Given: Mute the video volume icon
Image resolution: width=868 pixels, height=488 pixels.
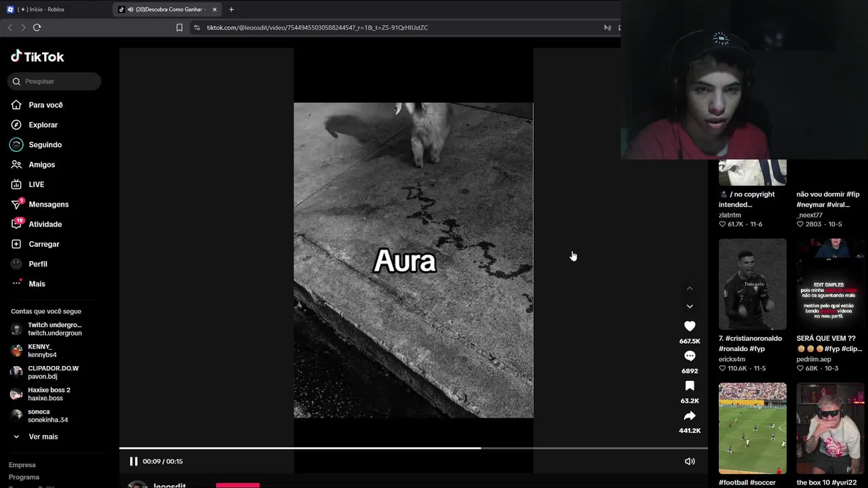Looking at the screenshot, I should 690,462.
